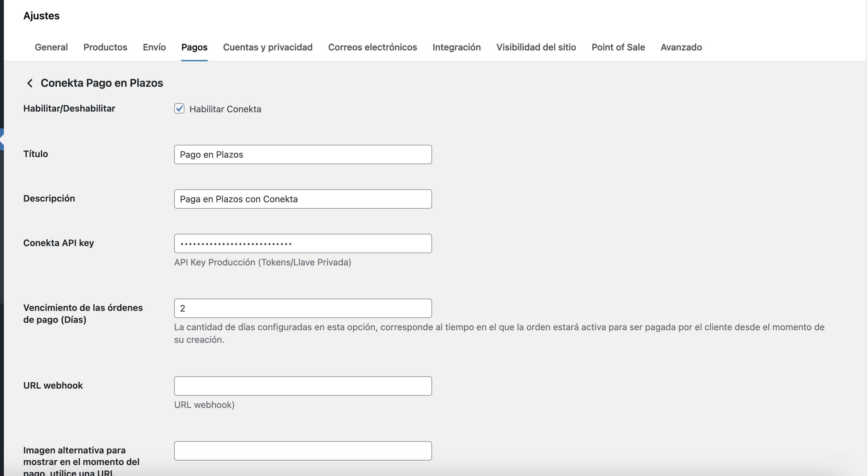Open Cuentas y privacidad tab
This screenshot has width=868, height=476.
tap(268, 47)
